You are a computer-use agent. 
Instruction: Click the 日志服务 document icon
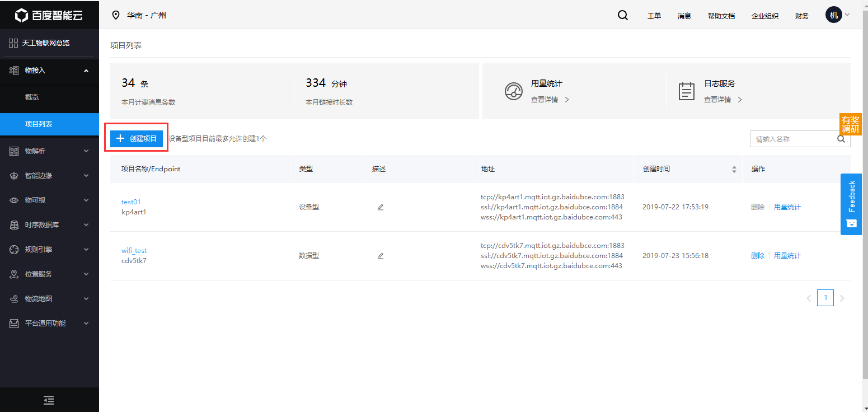click(x=687, y=91)
